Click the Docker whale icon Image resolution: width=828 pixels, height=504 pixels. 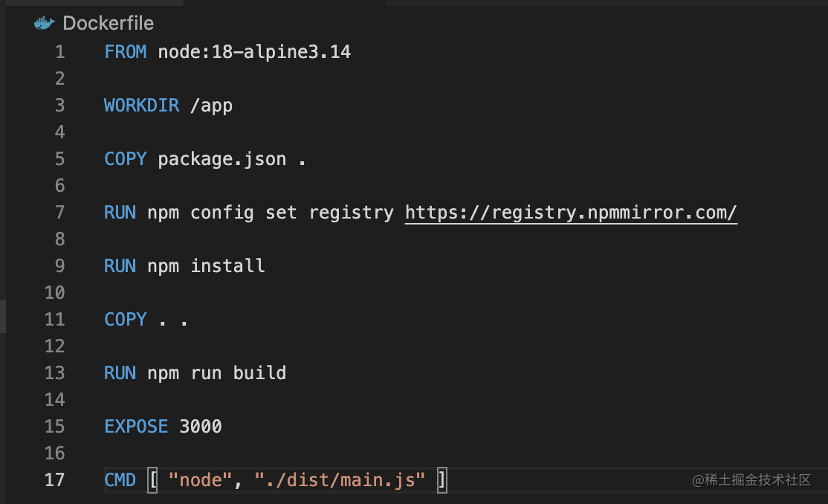(x=45, y=24)
